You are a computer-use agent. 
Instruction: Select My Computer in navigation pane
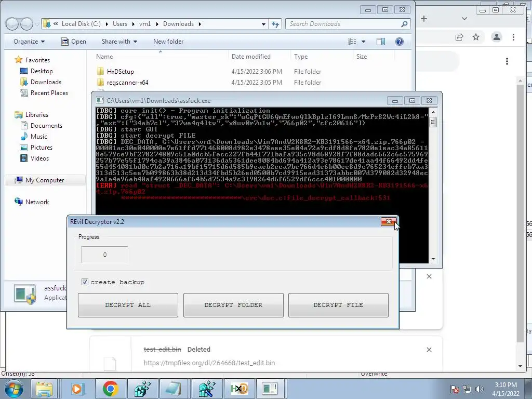(x=45, y=180)
